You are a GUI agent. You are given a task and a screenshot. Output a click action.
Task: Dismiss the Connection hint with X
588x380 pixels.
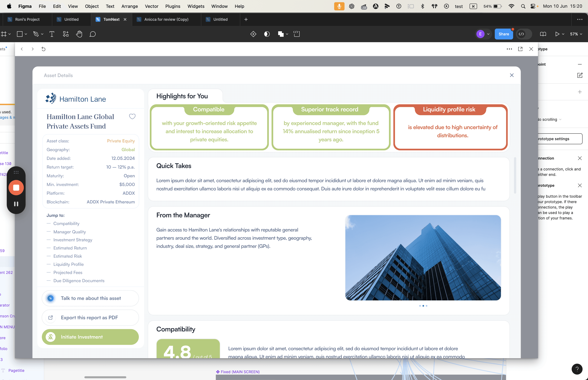click(x=580, y=158)
